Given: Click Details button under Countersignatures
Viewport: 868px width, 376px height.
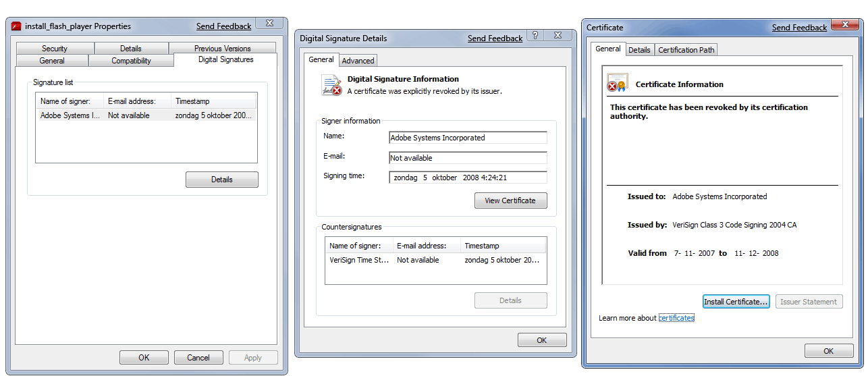Looking at the screenshot, I should tap(510, 300).
